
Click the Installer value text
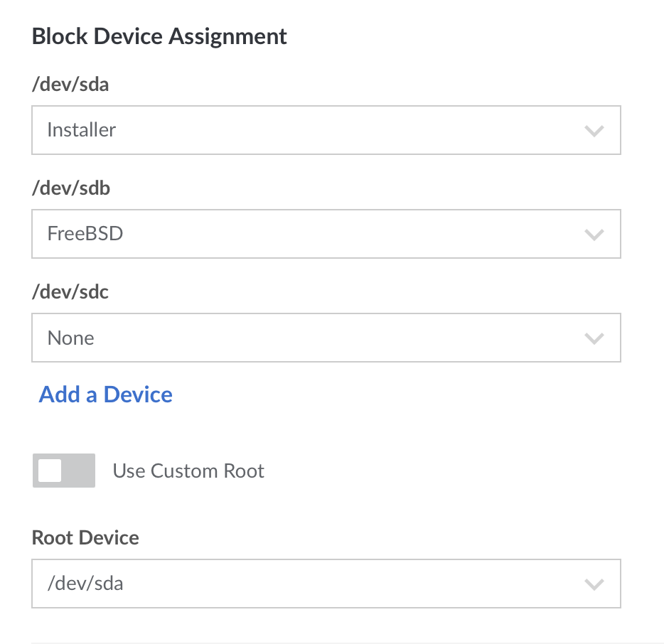(x=82, y=130)
